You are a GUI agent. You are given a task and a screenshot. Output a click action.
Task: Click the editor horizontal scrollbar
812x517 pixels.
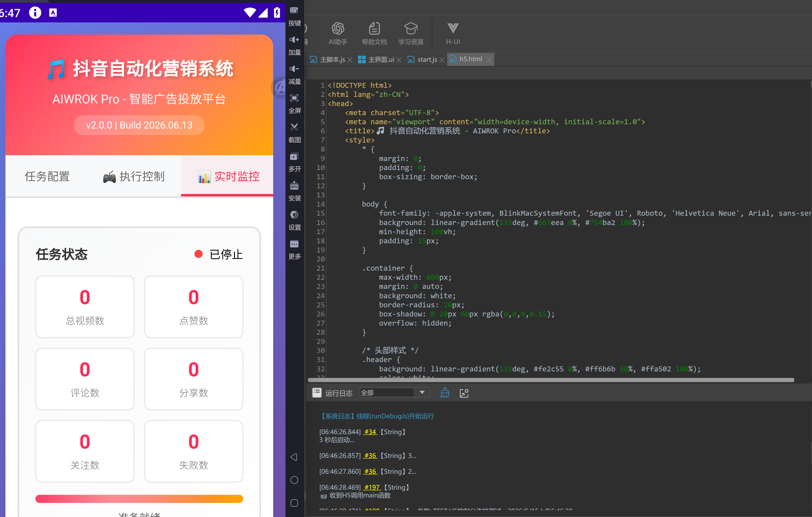[x=551, y=380]
